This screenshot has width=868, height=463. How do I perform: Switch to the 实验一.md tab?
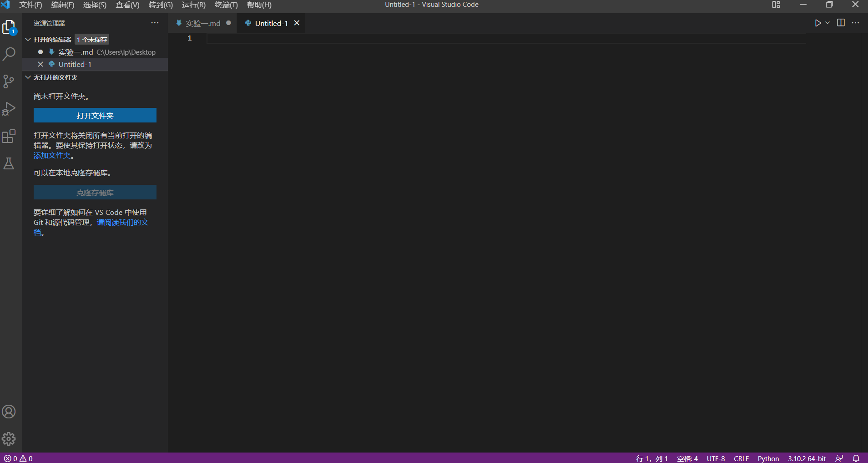203,23
